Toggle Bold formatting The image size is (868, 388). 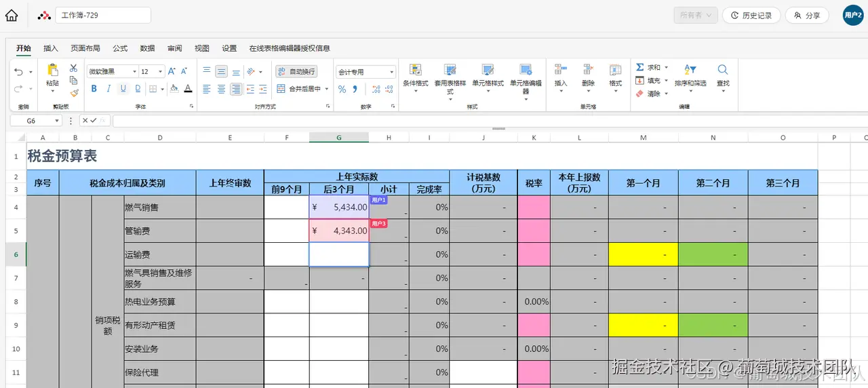94,89
